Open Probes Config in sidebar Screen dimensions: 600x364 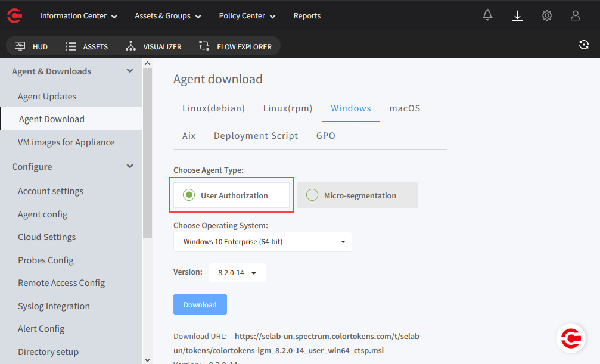pos(45,260)
